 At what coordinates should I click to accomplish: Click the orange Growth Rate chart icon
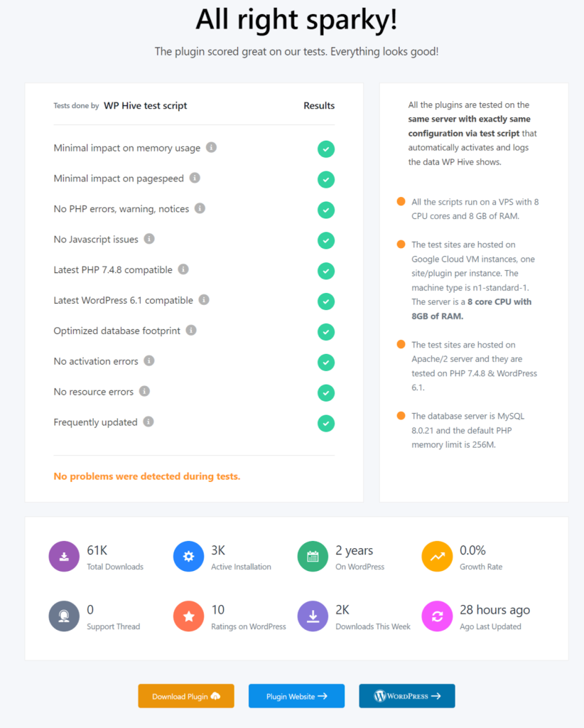click(x=437, y=557)
